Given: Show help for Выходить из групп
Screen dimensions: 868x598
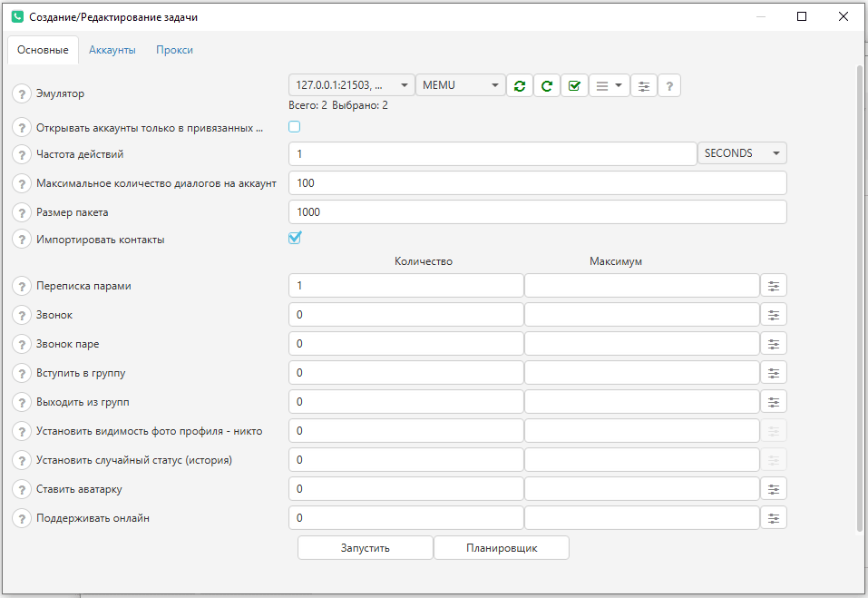Looking at the screenshot, I should click(x=22, y=403).
